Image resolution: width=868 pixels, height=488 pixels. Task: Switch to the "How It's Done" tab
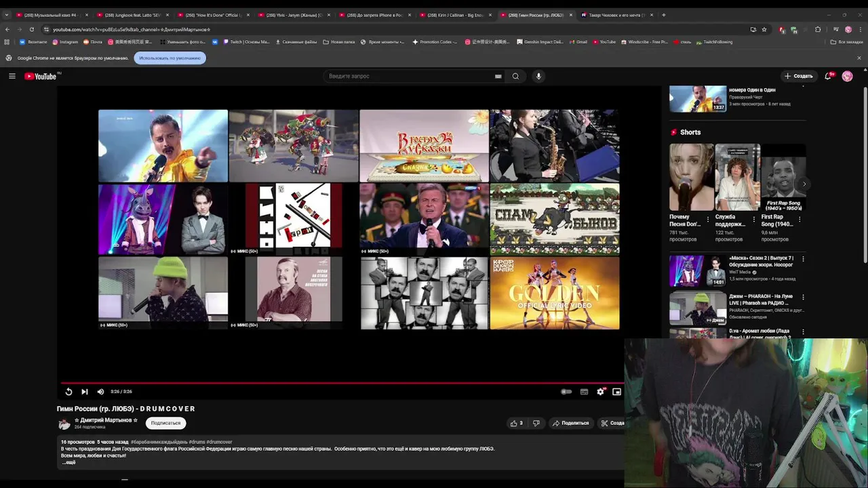pos(212,15)
